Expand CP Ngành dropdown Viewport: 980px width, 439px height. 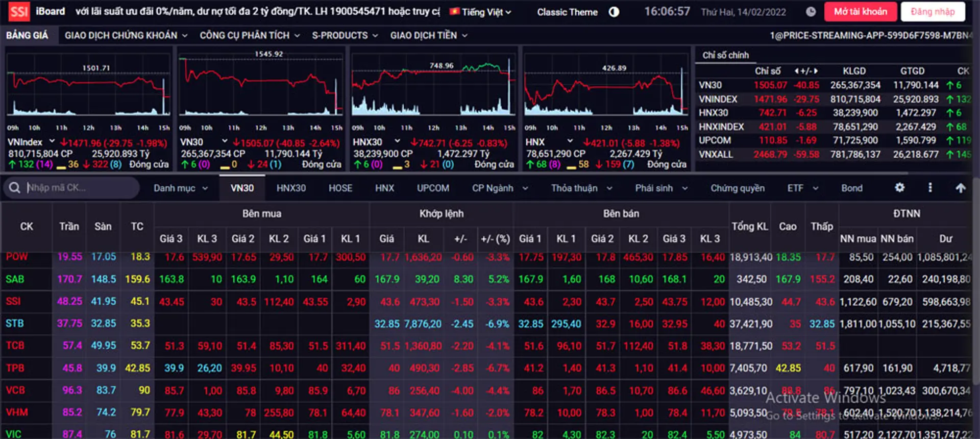click(x=500, y=188)
